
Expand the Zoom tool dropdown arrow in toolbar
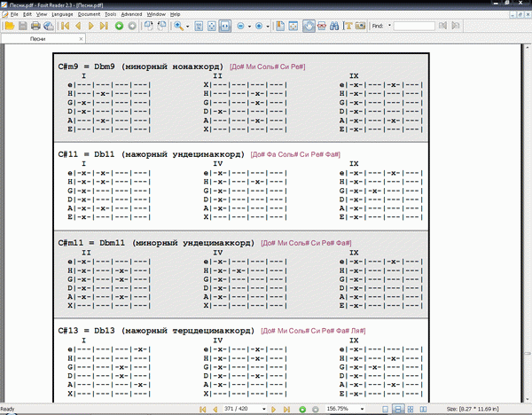click(x=188, y=27)
